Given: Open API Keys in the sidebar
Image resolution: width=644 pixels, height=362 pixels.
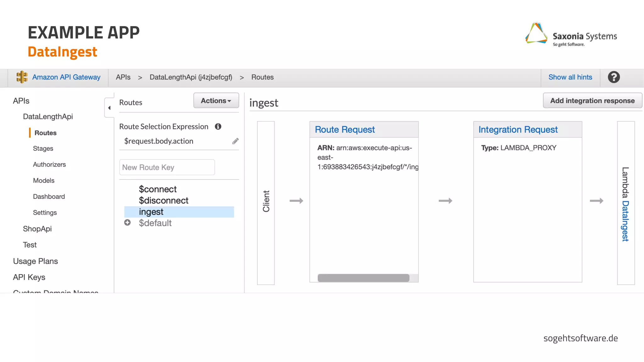Looking at the screenshot, I should (29, 277).
